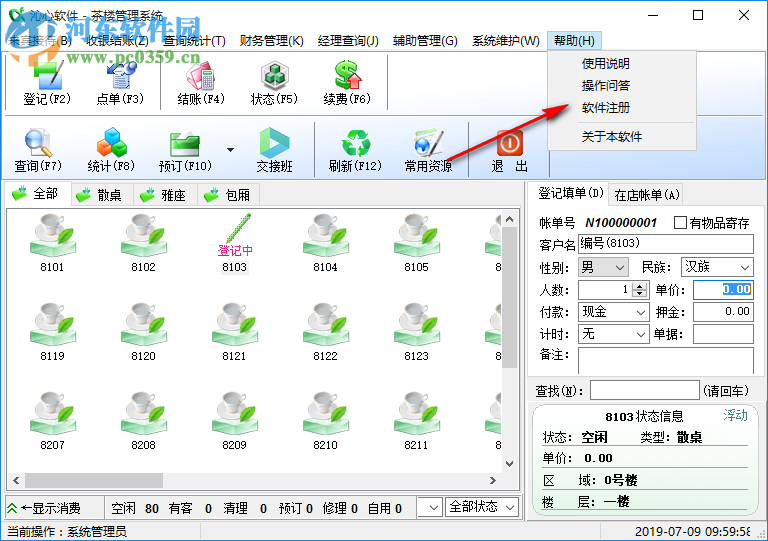This screenshot has height=541, width=768.
Task: Select table 8105 teacup icon
Action: click(x=417, y=235)
